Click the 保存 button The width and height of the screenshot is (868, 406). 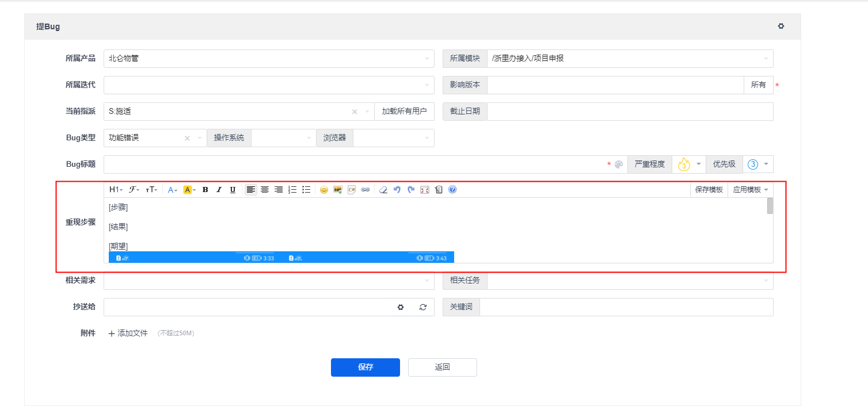tap(365, 367)
